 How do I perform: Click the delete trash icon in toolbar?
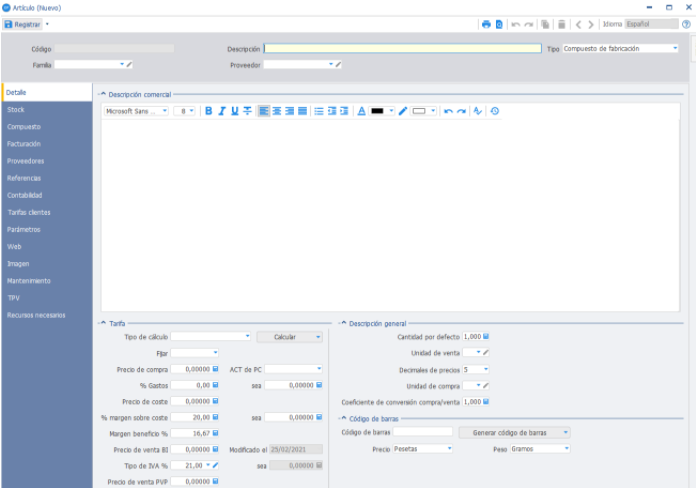(562, 24)
